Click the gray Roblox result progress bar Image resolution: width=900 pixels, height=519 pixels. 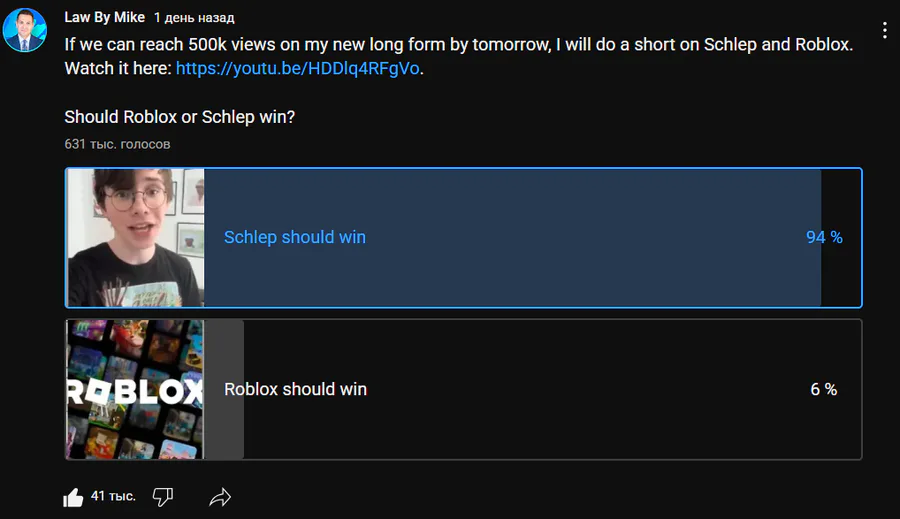tap(224, 389)
